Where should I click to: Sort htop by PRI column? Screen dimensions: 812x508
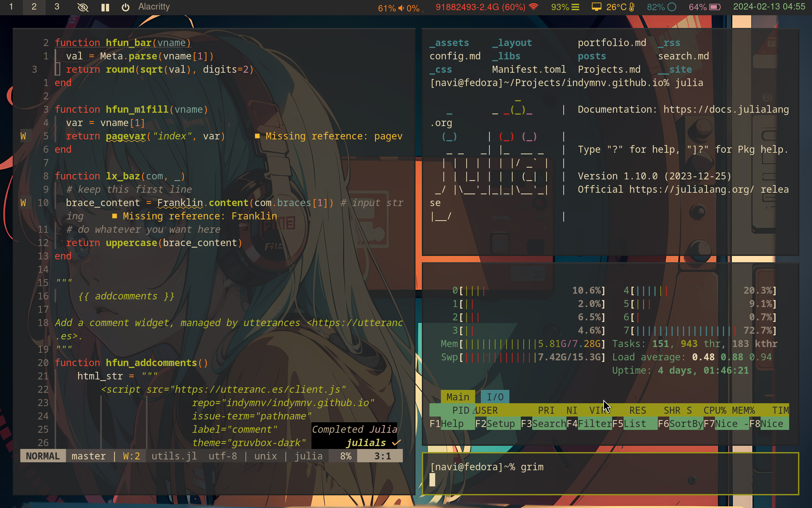[546, 410]
